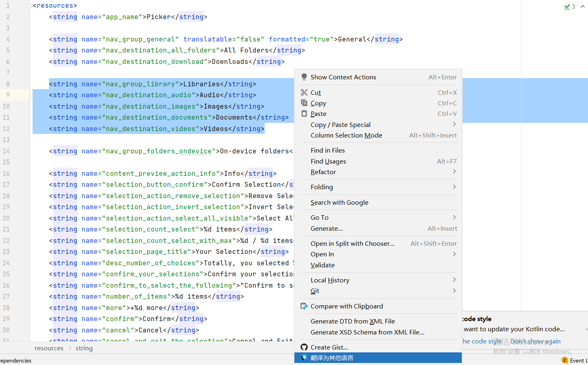Click nav_destination_audio line
Image resolution: width=588 pixels, height=365 pixels.
[x=153, y=95]
